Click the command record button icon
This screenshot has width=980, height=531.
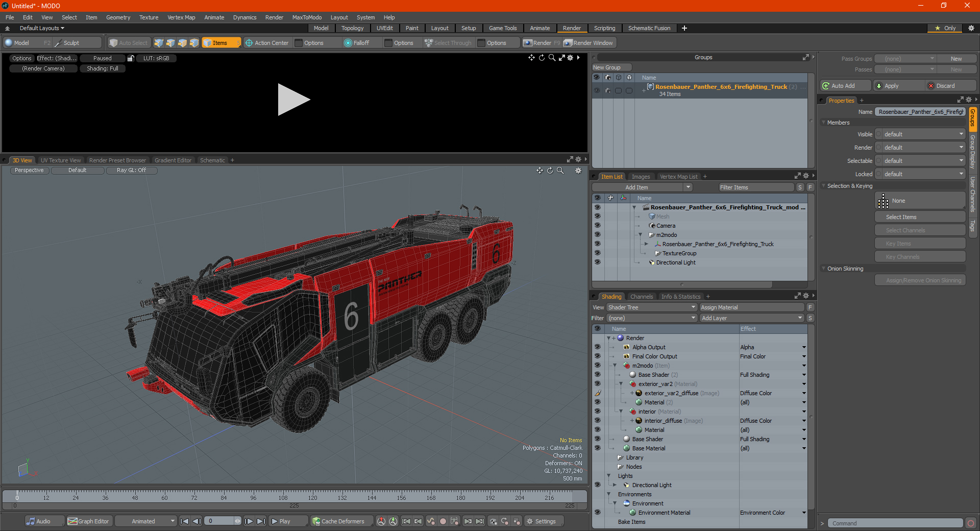tap(971, 523)
